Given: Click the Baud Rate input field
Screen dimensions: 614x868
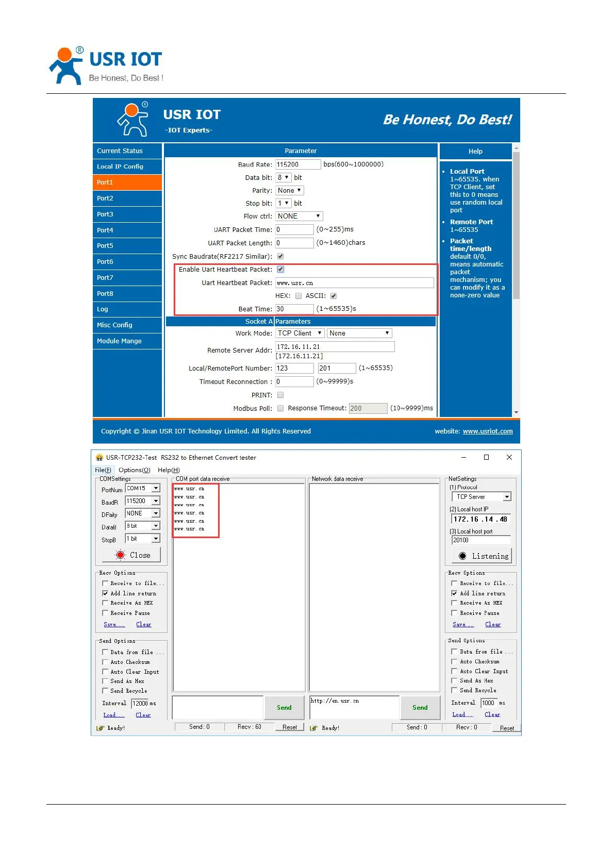Looking at the screenshot, I should pos(298,164).
